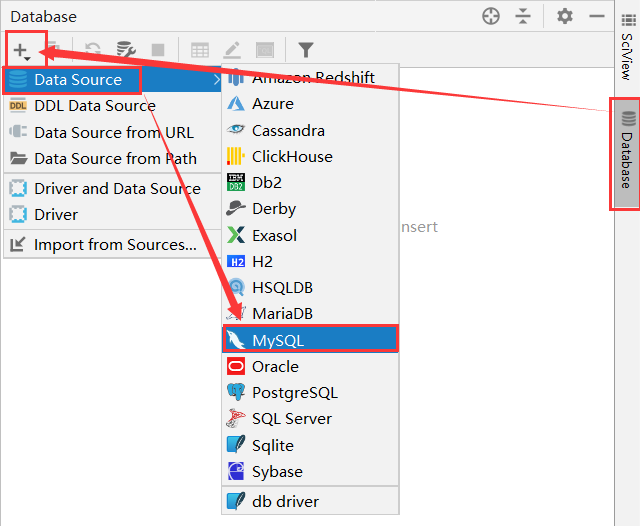640x526 pixels.
Task: Pick Derby from the list
Action: 310,209
